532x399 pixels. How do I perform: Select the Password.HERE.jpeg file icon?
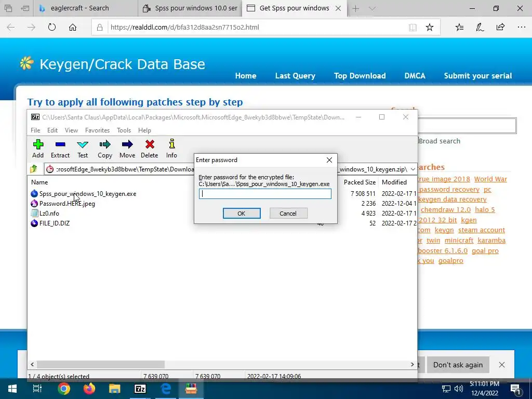(x=34, y=204)
